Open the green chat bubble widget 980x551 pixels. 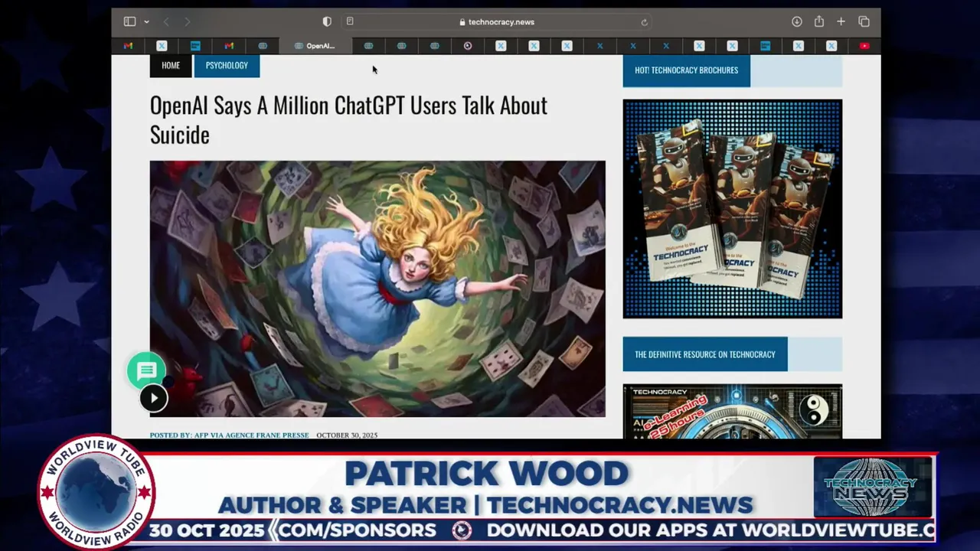[146, 371]
